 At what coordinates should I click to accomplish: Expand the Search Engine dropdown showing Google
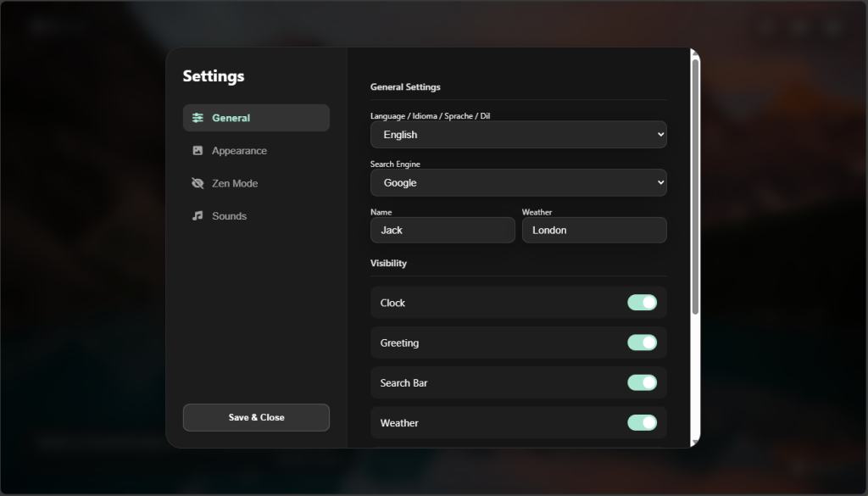coord(518,183)
